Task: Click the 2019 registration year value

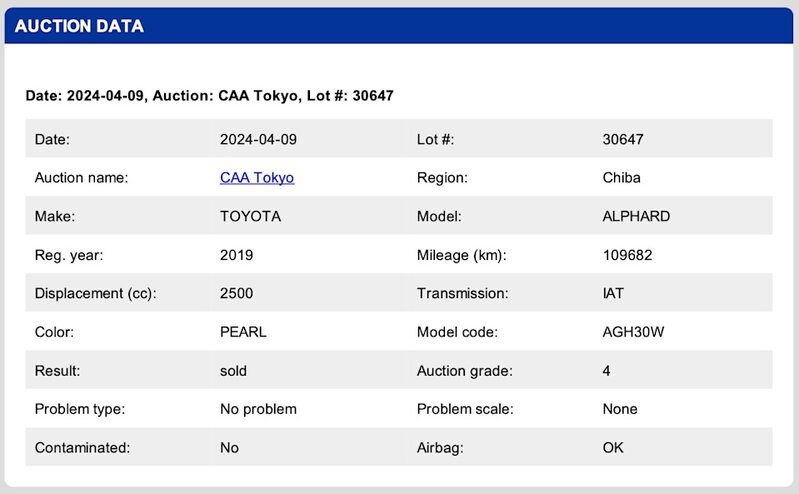Action: coord(236,255)
